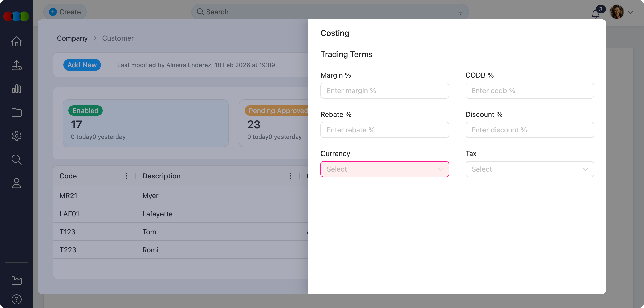Image resolution: width=644 pixels, height=308 pixels.
Task: Click the folder icon in the sidebar
Action: click(x=16, y=112)
